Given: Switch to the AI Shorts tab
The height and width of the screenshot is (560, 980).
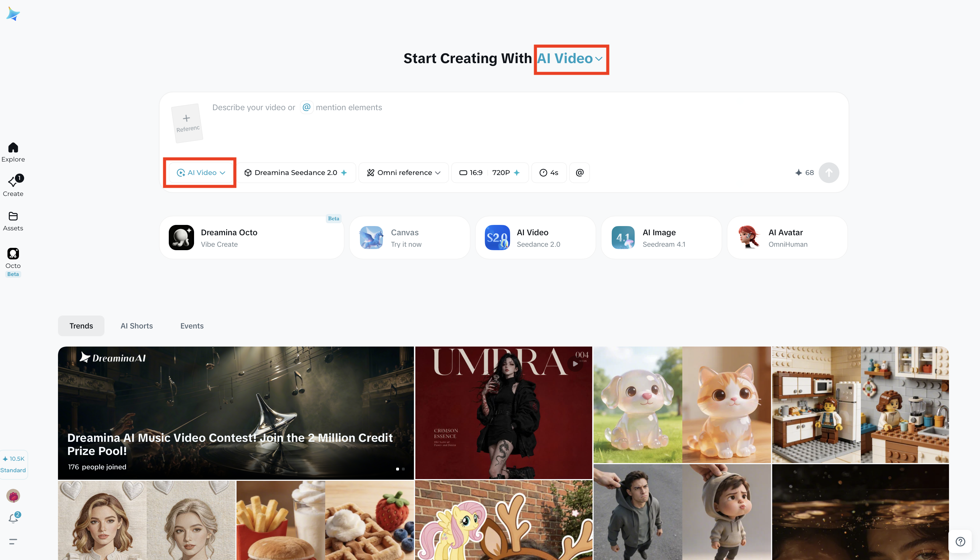Looking at the screenshot, I should (137, 326).
